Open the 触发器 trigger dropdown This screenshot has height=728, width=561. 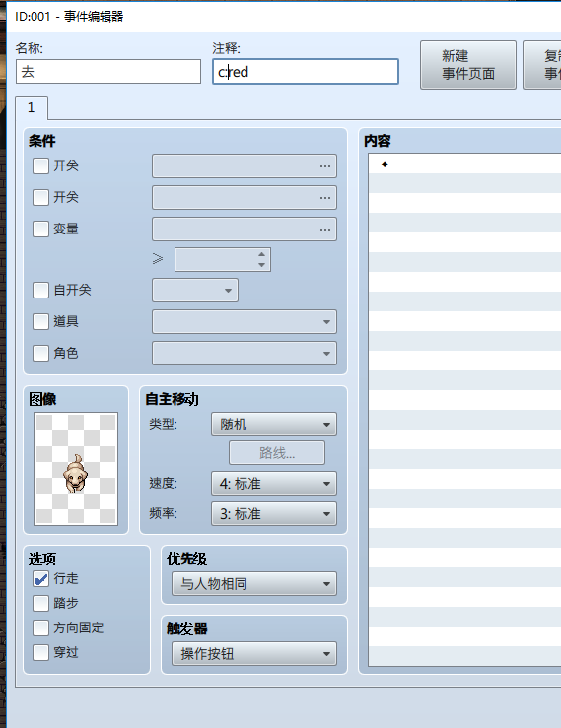tap(254, 654)
